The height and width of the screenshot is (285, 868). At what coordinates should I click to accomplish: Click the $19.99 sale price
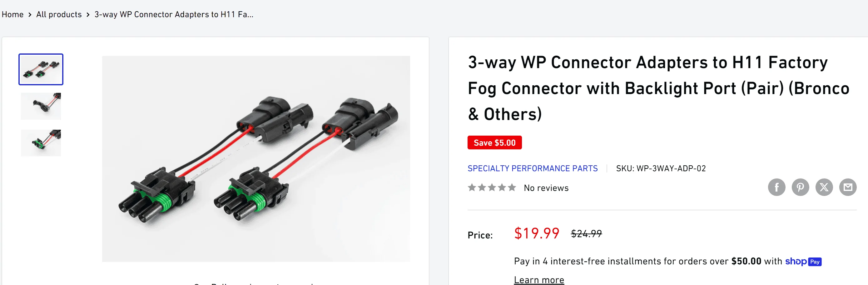[536, 233]
